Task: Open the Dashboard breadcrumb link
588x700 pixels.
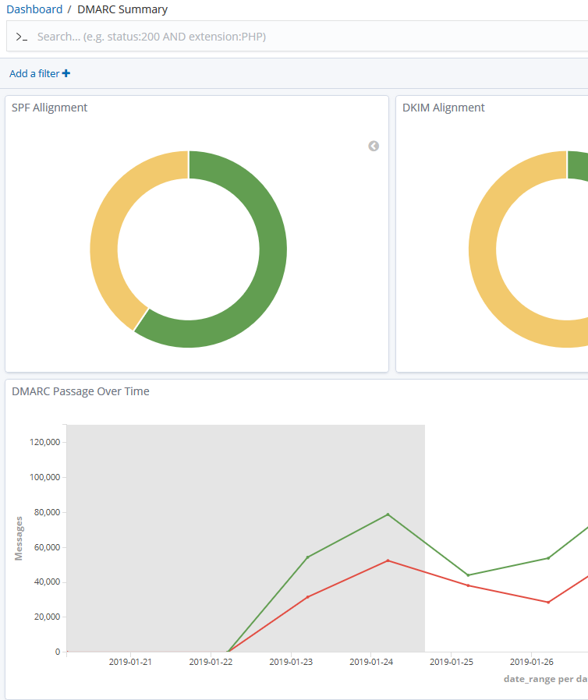Action: 34,9
